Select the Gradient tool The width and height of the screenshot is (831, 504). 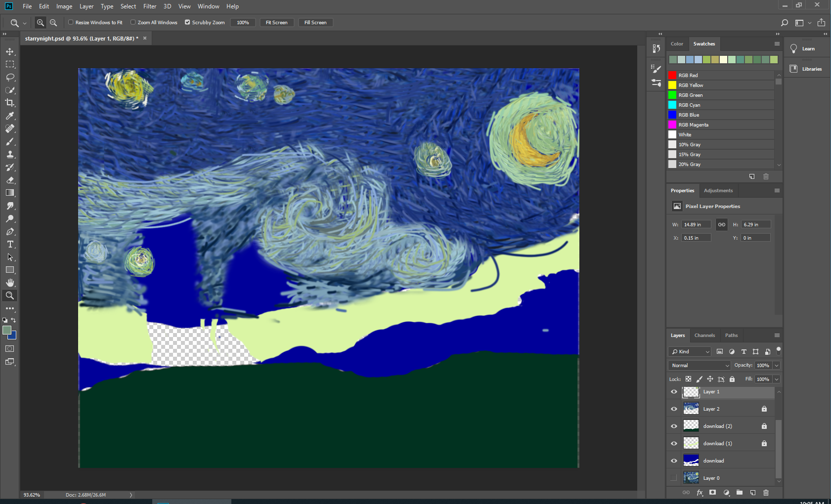coord(10,193)
